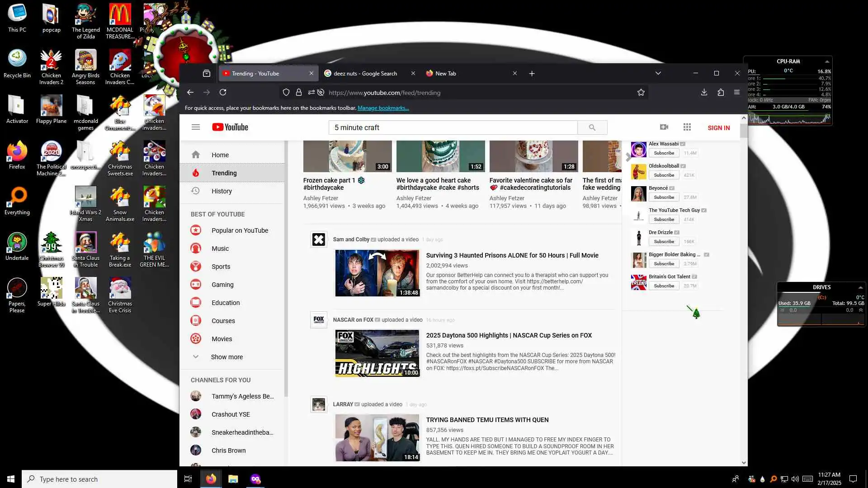Switch to deez nuts Google Search tab
The image size is (868, 488).
365,74
